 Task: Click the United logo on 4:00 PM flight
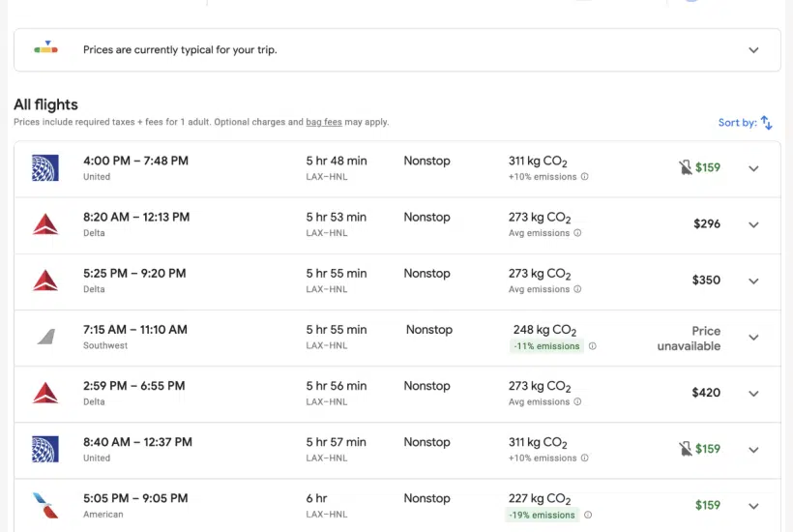(x=44, y=168)
